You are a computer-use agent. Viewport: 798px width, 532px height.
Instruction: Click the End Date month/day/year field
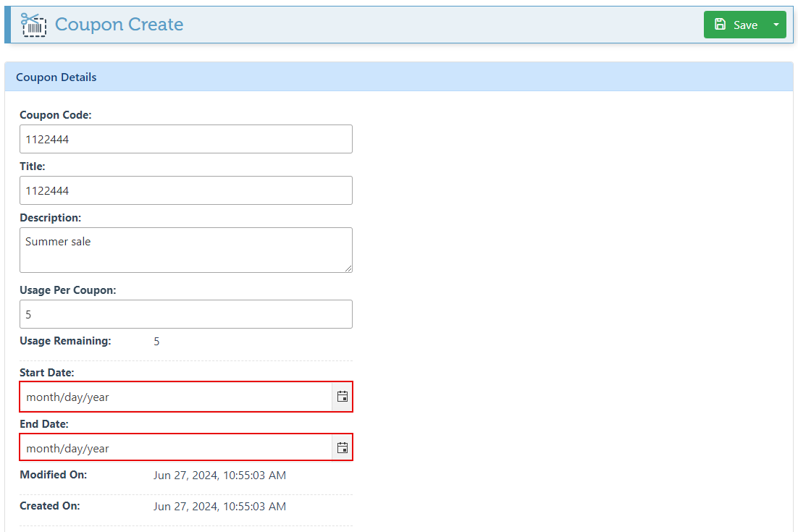[x=175, y=448]
